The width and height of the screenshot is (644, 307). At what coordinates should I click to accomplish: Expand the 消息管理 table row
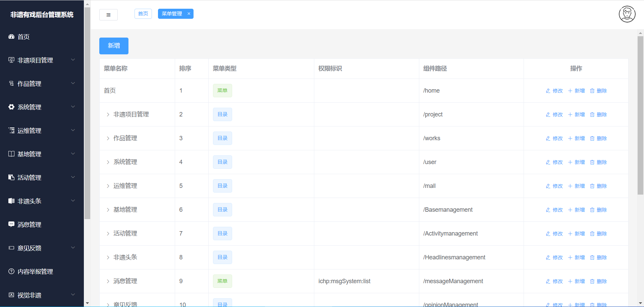pyautogui.click(x=108, y=282)
